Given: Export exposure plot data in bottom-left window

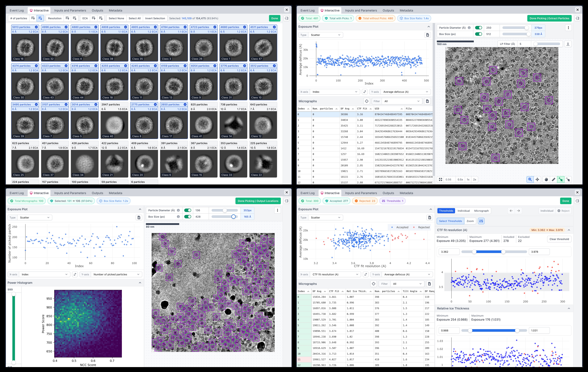Looking at the screenshot, I should point(139,217).
